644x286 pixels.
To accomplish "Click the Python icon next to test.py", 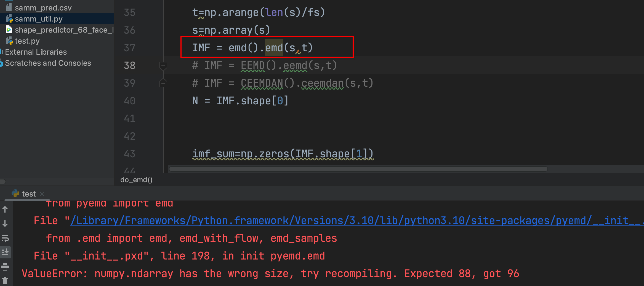I will tap(9, 41).
